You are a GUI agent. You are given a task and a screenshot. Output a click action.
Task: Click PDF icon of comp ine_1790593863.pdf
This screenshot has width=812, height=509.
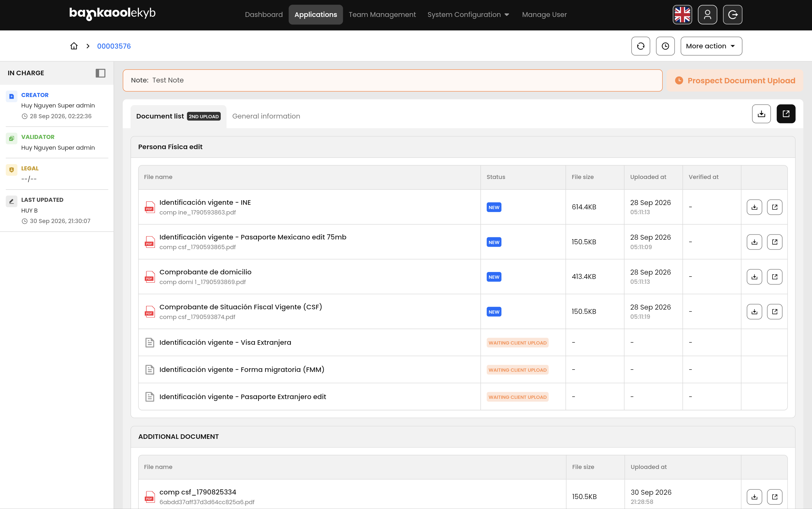click(x=150, y=207)
